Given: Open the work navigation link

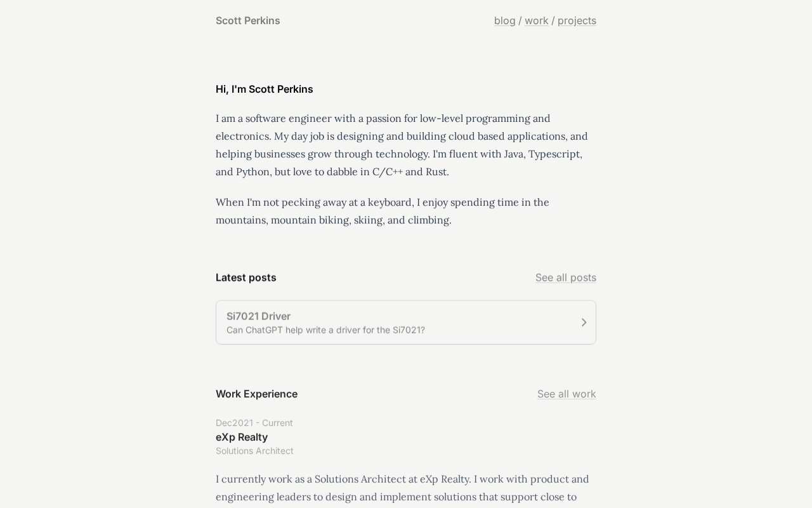Looking at the screenshot, I should tap(536, 21).
